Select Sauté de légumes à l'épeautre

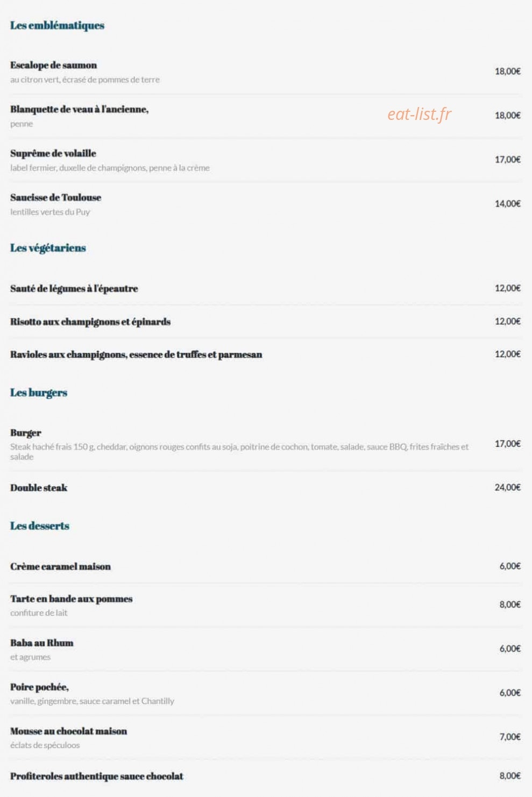[x=74, y=288]
